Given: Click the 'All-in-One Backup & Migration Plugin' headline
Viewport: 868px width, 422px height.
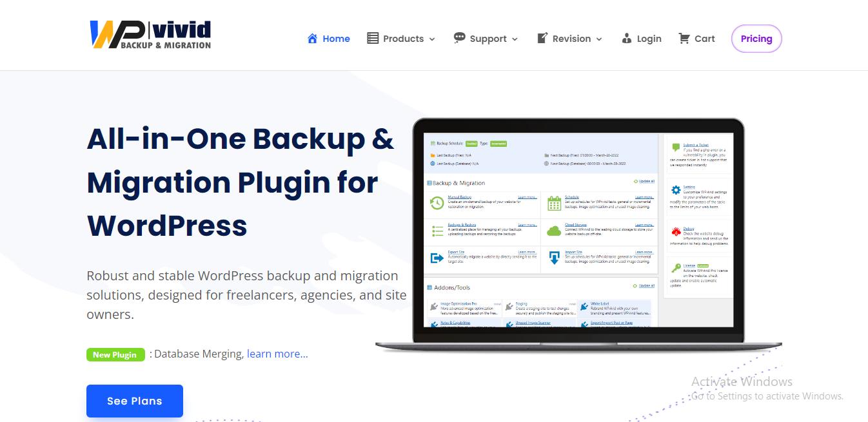Looking at the screenshot, I should (240, 182).
